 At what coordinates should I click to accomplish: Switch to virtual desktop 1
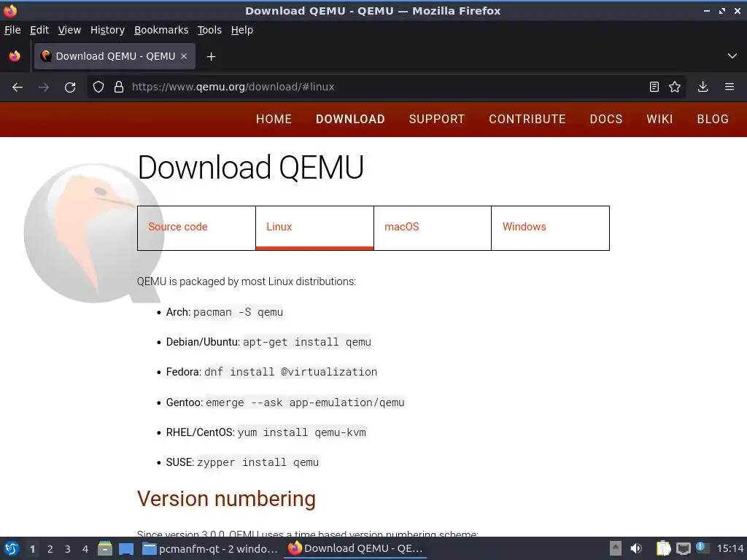click(x=32, y=549)
